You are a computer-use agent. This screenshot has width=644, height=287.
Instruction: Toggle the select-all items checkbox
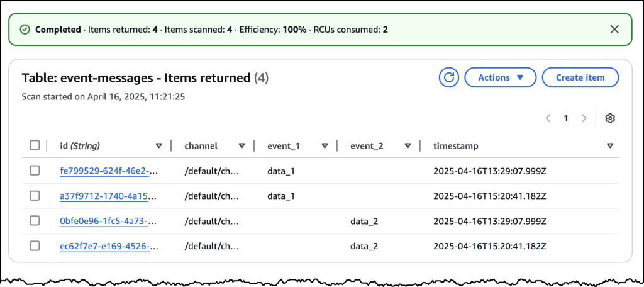[x=35, y=146]
